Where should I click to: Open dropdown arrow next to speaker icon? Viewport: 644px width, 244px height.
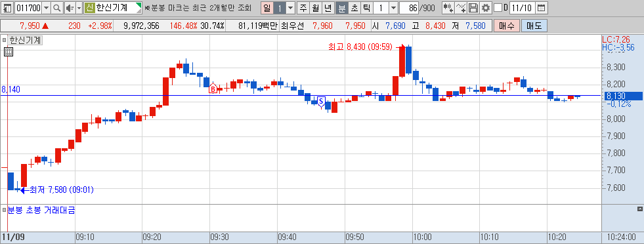coord(79,7)
